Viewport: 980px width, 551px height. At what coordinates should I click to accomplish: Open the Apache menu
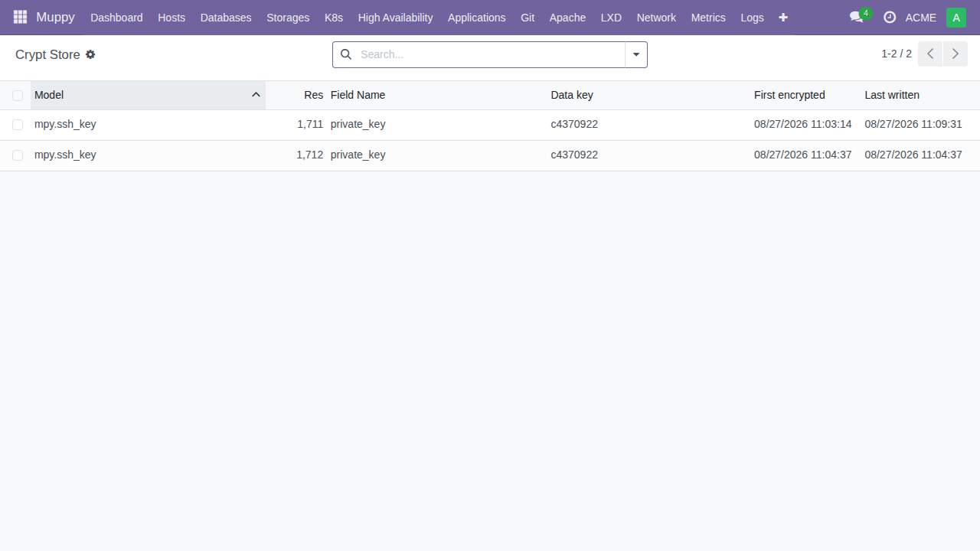point(567,17)
